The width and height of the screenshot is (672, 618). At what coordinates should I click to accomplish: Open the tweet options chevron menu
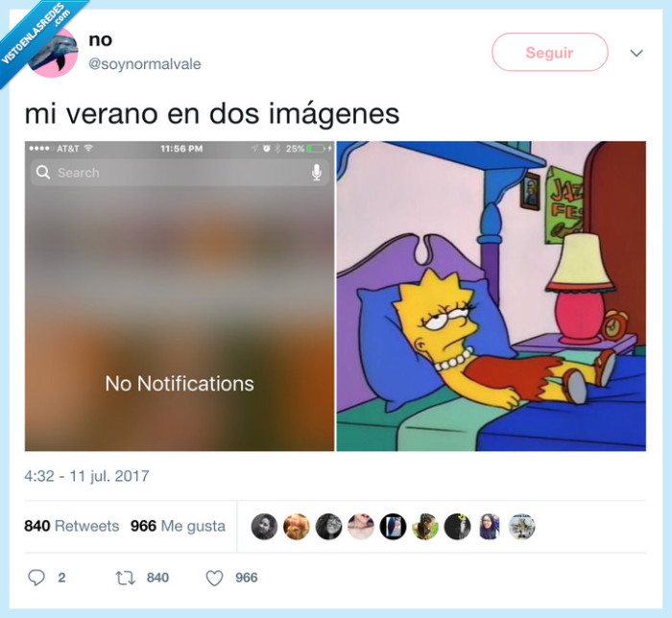(636, 53)
